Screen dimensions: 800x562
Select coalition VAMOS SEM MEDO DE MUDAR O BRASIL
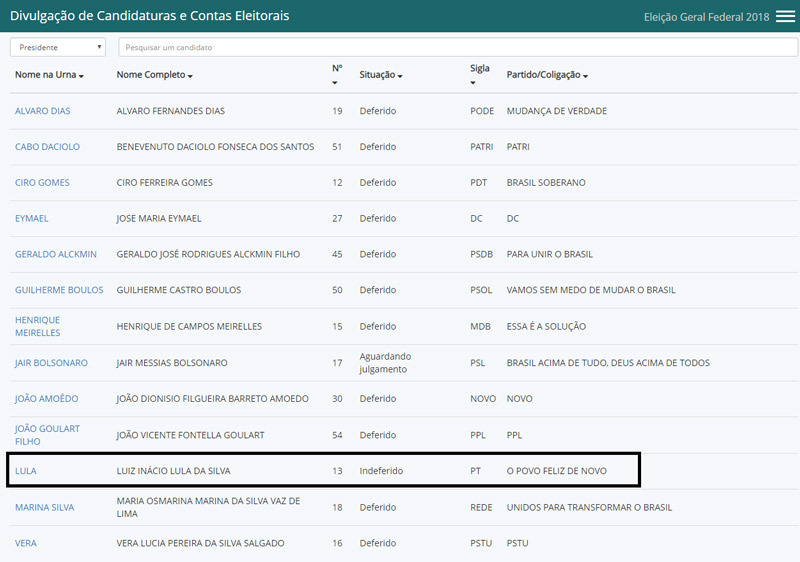point(591,290)
